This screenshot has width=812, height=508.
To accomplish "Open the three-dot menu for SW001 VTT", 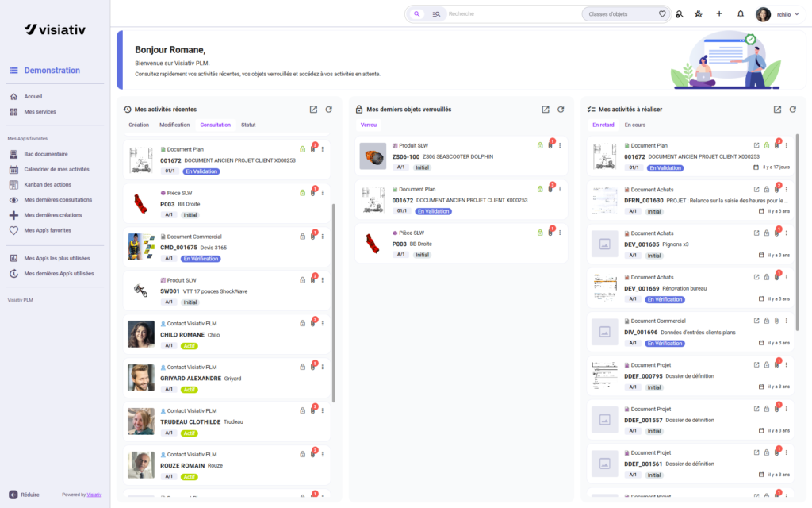I will coord(322,280).
